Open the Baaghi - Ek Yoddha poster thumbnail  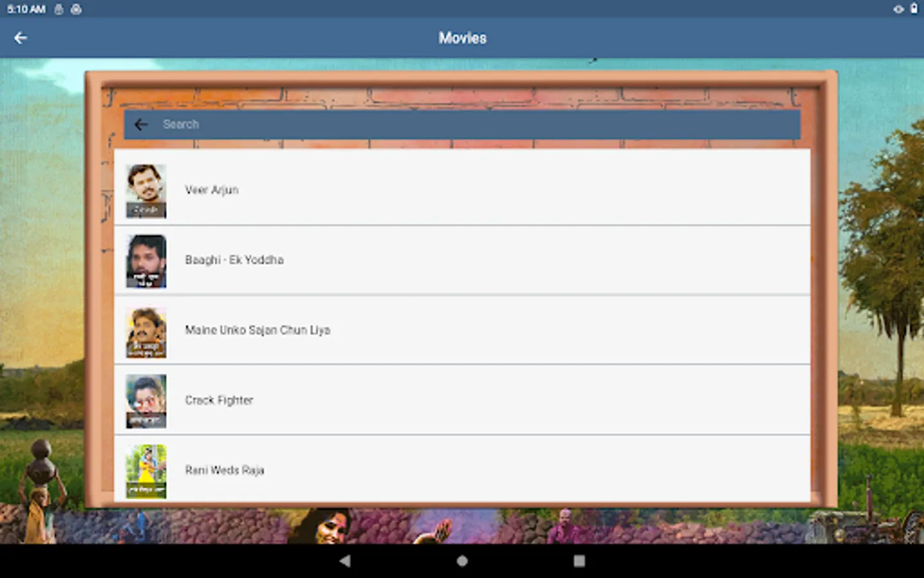tap(146, 261)
